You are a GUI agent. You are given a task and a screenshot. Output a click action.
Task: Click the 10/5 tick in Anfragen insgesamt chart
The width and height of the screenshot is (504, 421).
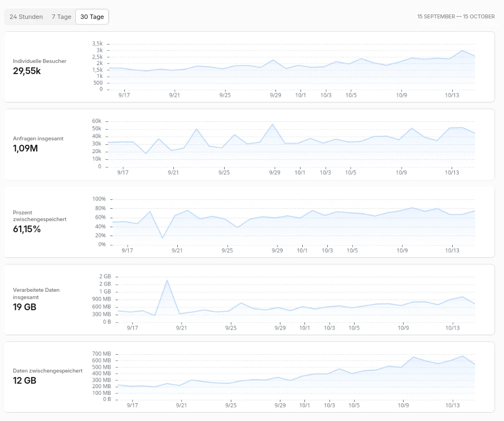[351, 173]
